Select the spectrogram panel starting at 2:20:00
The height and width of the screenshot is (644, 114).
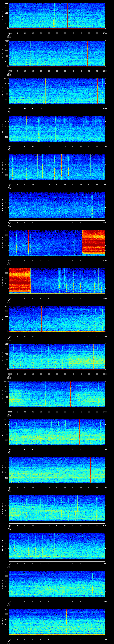point(57,167)
